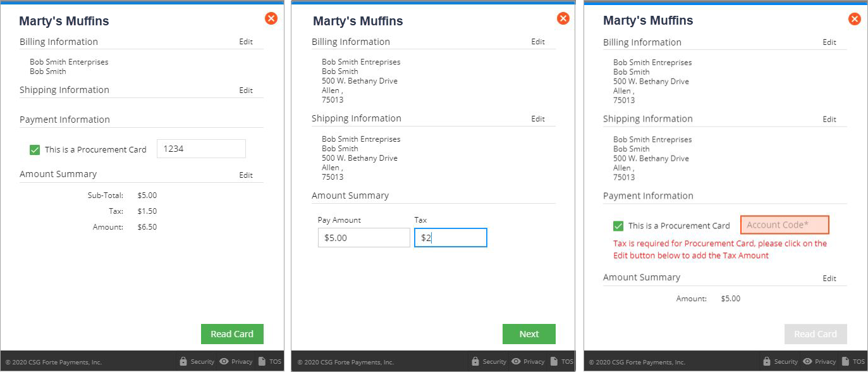Image resolution: width=868 pixels, height=372 pixels.
Task: Close the middle Marty's Muffins panel
Action: point(563,18)
